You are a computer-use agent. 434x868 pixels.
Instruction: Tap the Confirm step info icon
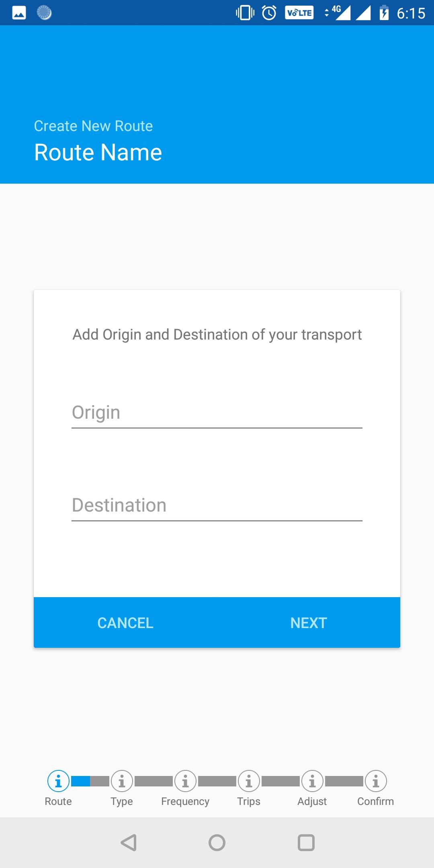click(376, 781)
